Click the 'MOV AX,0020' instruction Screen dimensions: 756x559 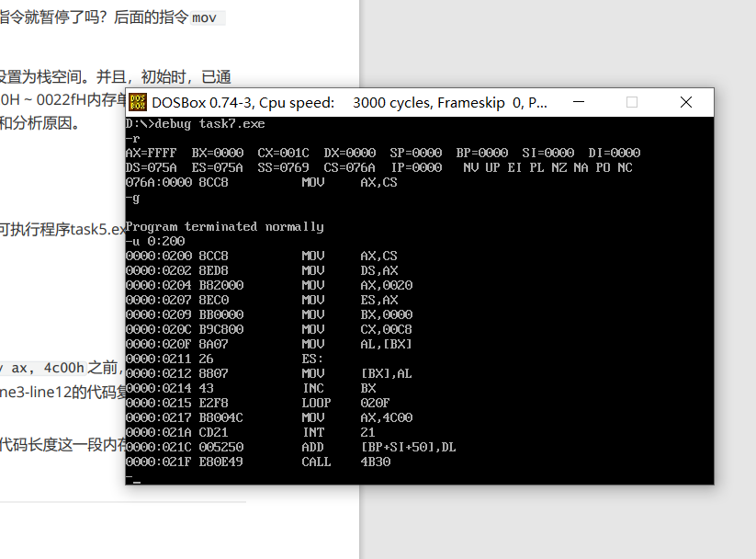pos(356,285)
